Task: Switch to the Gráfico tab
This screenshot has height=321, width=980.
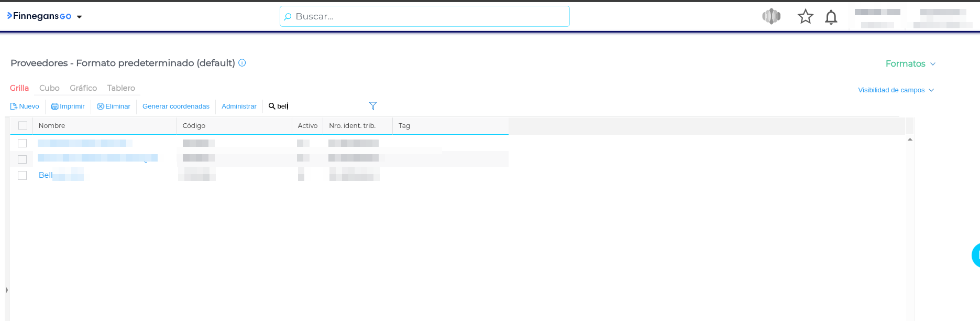Action: tap(83, 88)
